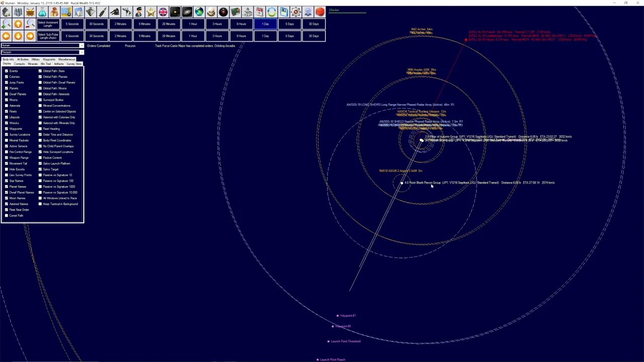
Task: Zoom in with the plus magnifier icon
Action: 6,24
